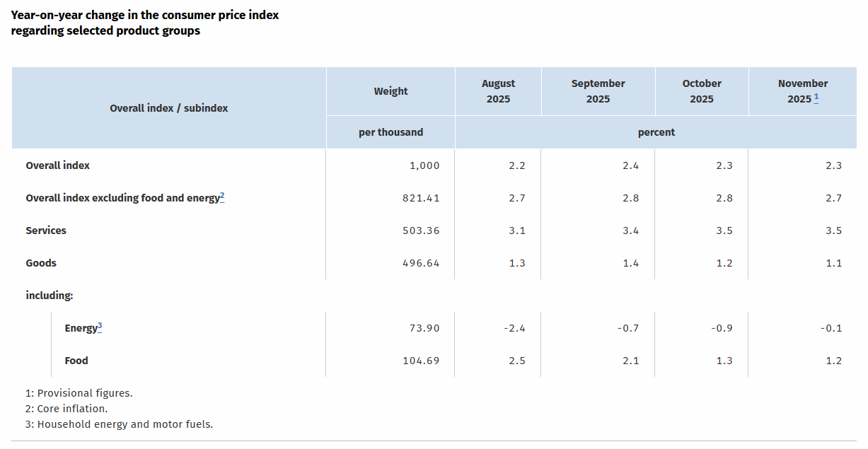Click the 'percent' unit header cell
The image size is (868, 449).
[656, 132]
